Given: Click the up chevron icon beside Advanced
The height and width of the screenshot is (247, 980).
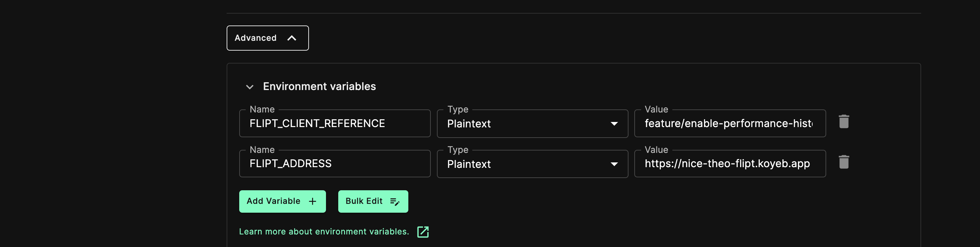Looking at the screenshot, I should pyautogui.click(x=291, y=38).
